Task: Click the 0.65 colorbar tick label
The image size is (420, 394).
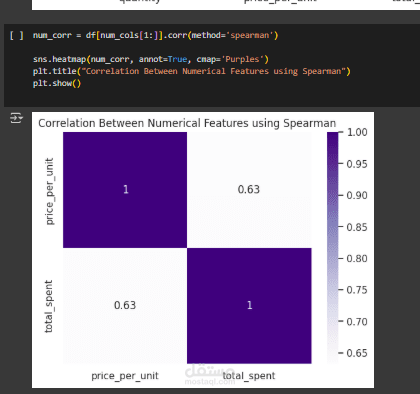Action: tap(357, 353)
